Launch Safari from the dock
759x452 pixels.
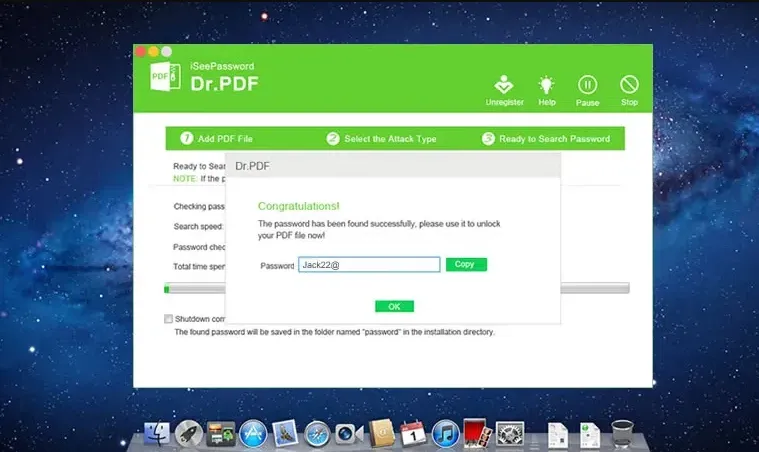tap(317, 434)
